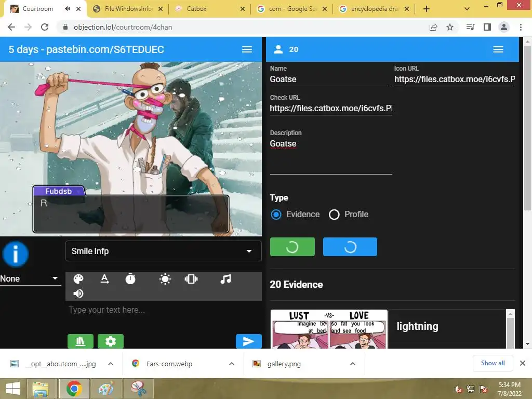Go back with the browser back arrow

[x=11, y=27]
